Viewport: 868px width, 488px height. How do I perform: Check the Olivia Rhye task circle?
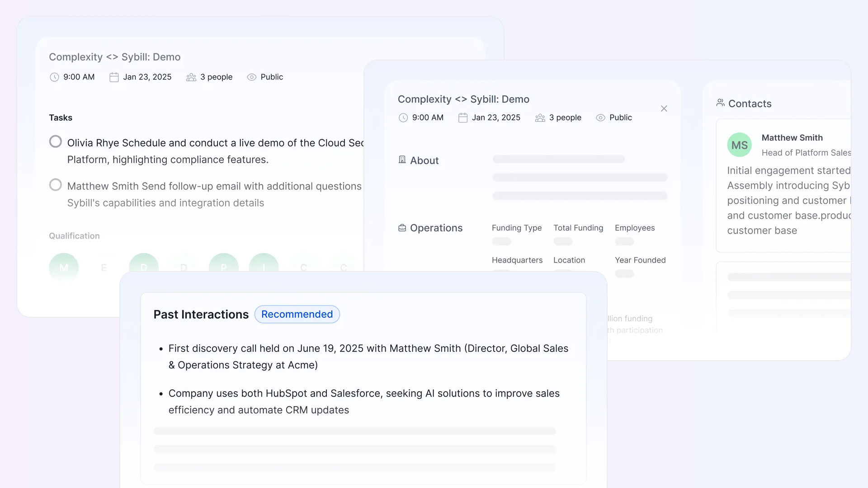click(x=56, y=141)
